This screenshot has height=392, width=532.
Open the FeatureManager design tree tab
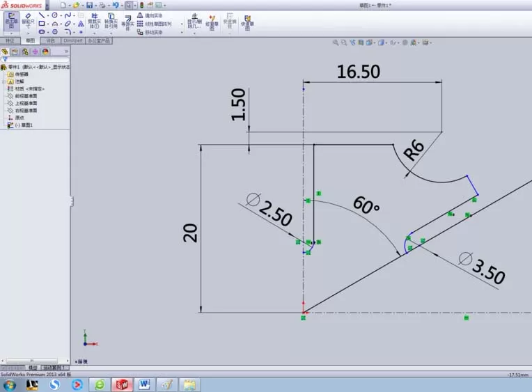tap(5, 52)
